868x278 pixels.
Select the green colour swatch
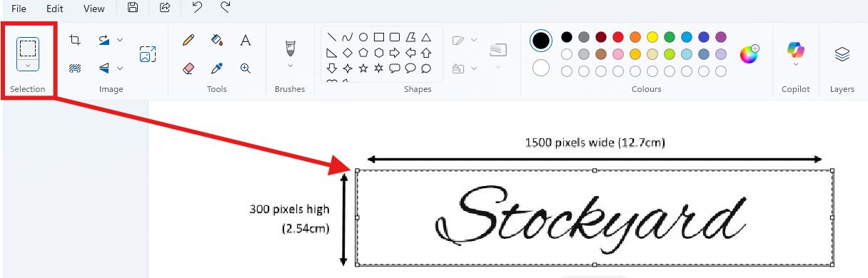click(670, 37)
